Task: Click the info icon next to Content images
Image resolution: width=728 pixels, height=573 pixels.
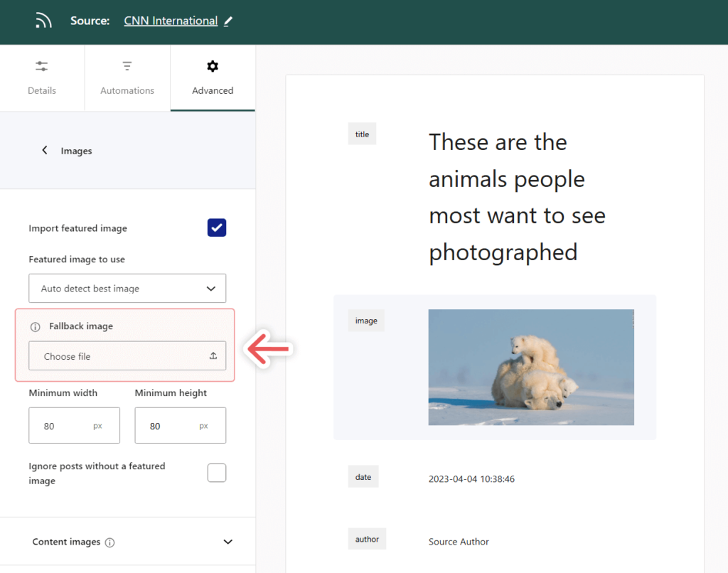Action: (110, 542)
